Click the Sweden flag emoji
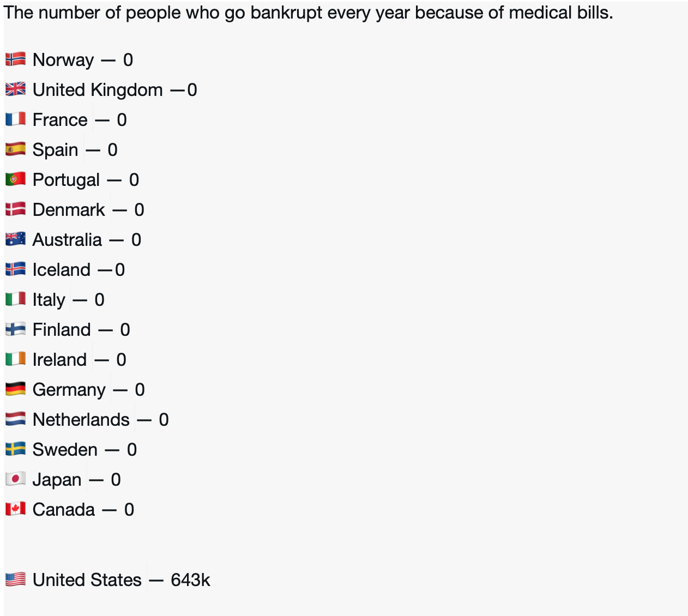 15,449
